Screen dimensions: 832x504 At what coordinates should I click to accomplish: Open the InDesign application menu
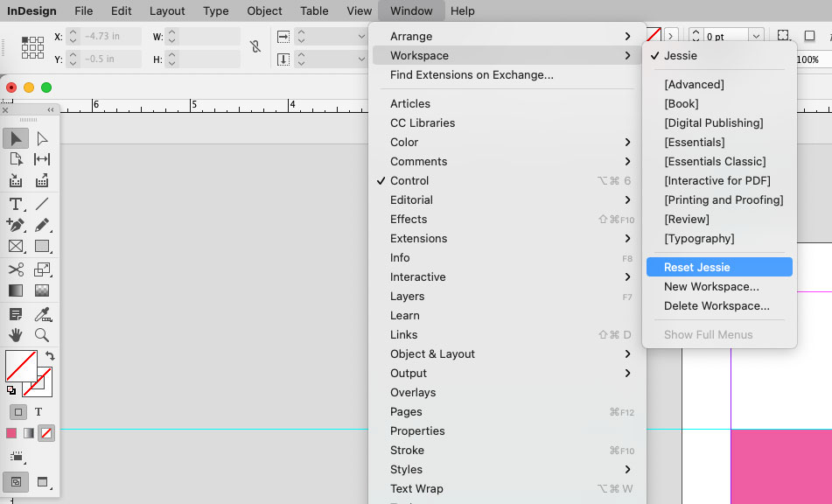click(31, 11)
